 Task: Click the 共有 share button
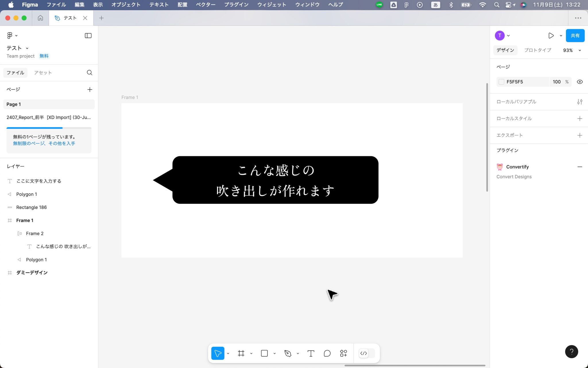pyautogui.click(x=575, y=35)
